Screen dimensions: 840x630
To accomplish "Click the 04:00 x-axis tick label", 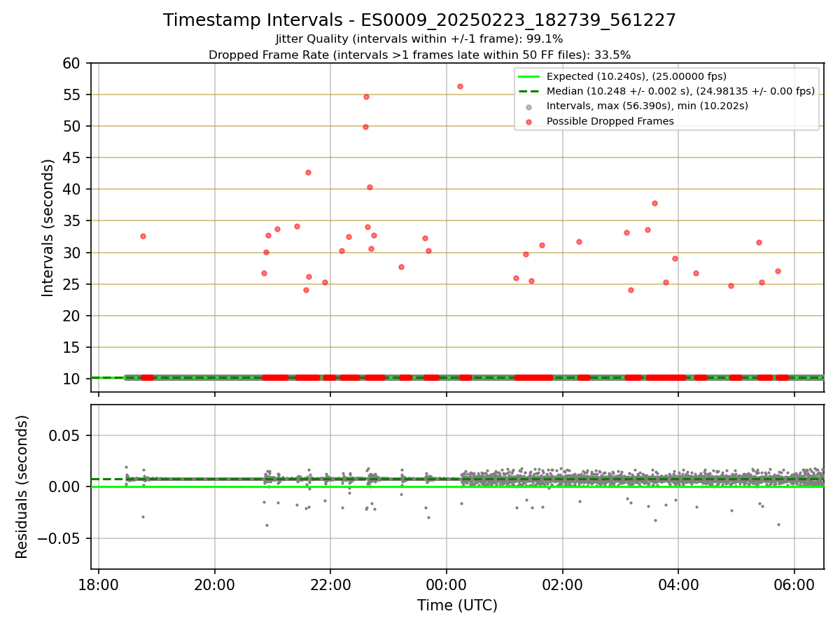I will (x=678, y=585).
